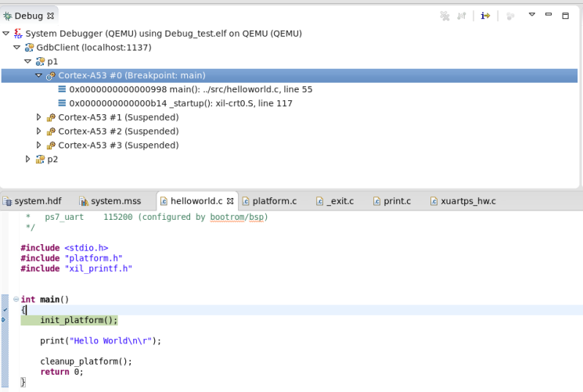Select the _startup() xil-crt0.S line 117 frame
Screen dimensions: 583x392
[181, 103]
